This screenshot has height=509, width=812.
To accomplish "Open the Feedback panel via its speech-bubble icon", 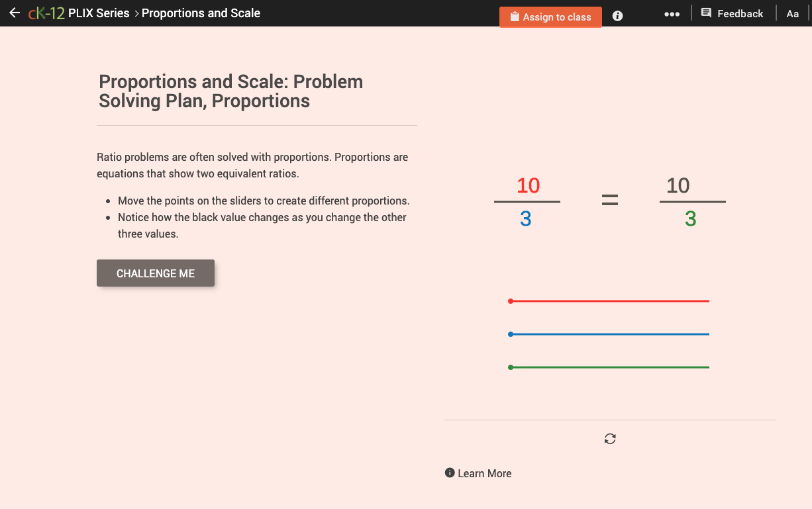I will (705, 13).
